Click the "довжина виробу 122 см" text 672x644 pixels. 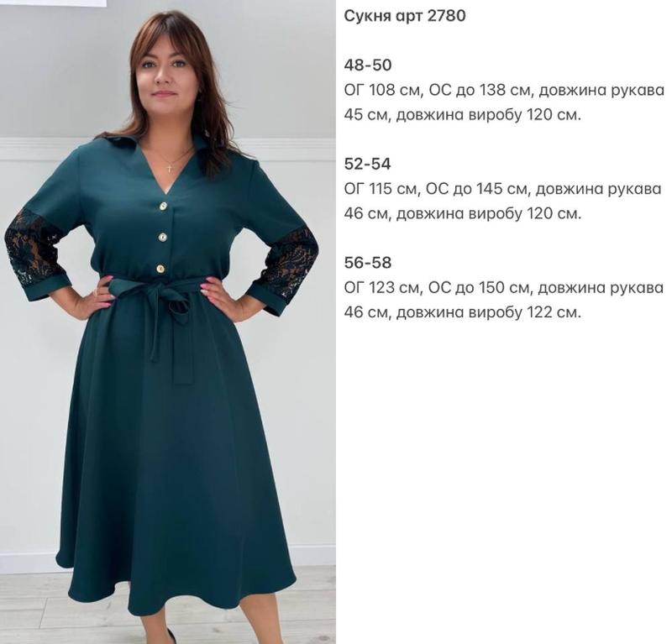tap(487, 312)
